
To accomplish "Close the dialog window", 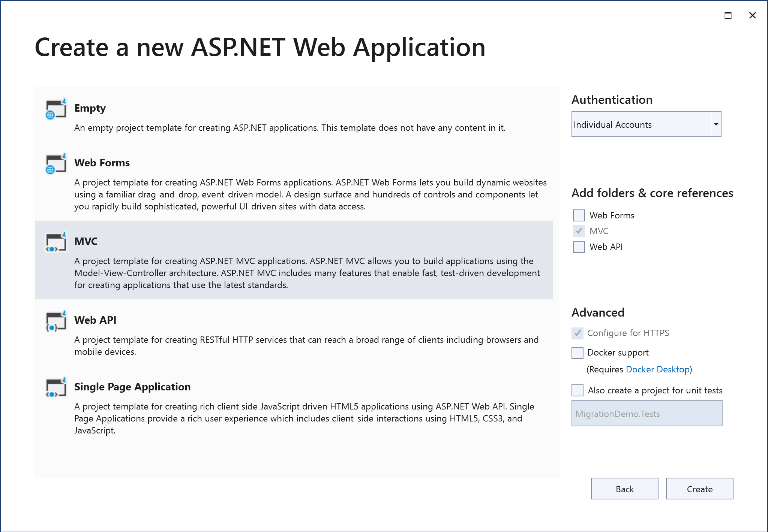I will [752, 15].
